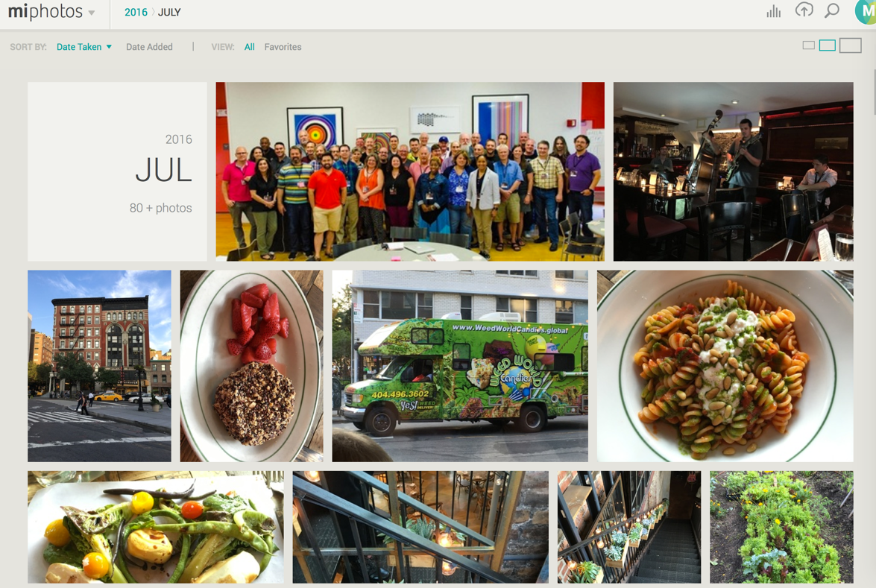Click the cloud upload icon

click(x=804, y=10)
